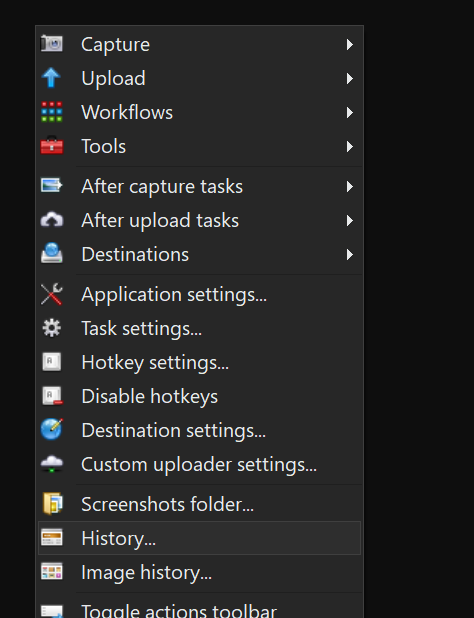Image resolution: width=474 pixels, height=618 pixels.
Task: Click the gear icon for Task settings
Action: (x=52, y=328)
